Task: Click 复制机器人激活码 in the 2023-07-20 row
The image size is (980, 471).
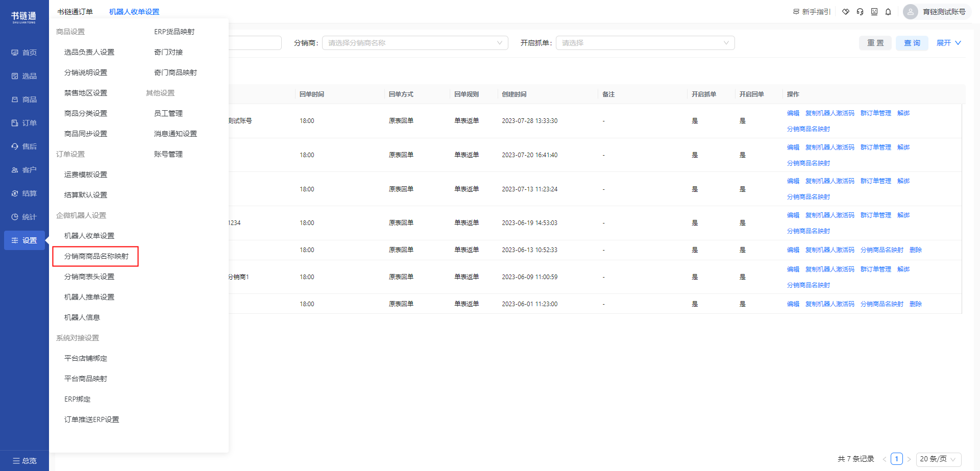Action: [x=830, y=147]
